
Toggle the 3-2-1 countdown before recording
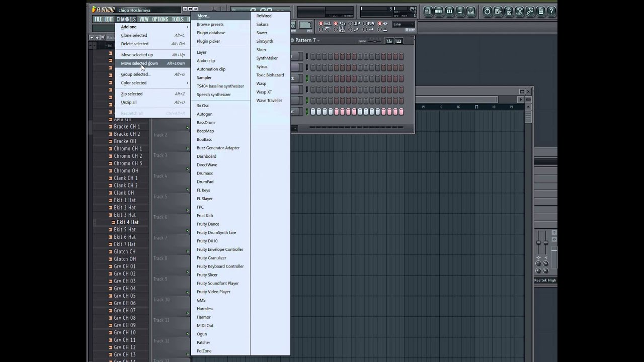point(336,23)
